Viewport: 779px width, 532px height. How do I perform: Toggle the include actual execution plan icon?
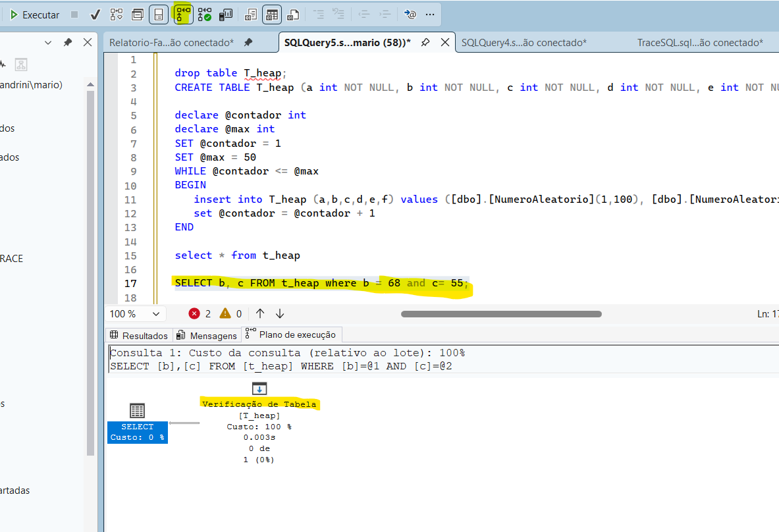pyautogui.click(x=183, y=14)
